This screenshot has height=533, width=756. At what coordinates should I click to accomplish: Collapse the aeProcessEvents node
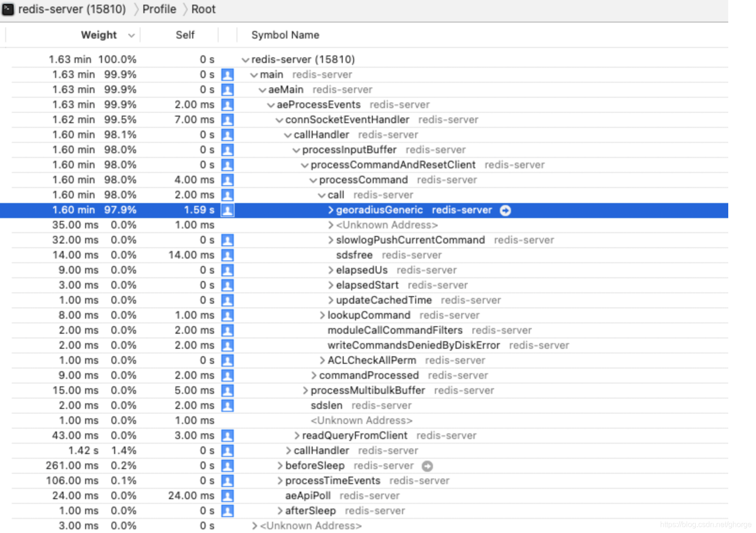click(271, 105)
